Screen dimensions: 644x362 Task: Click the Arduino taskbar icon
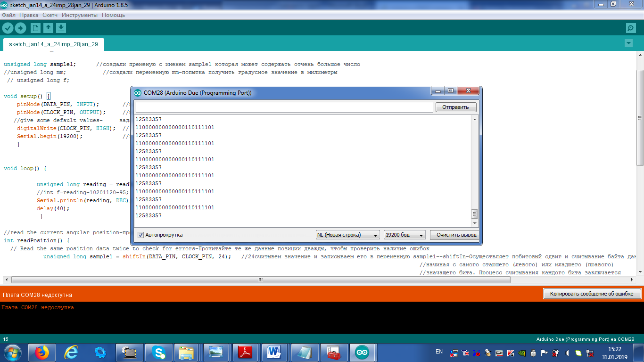click(x=363, y=352)
